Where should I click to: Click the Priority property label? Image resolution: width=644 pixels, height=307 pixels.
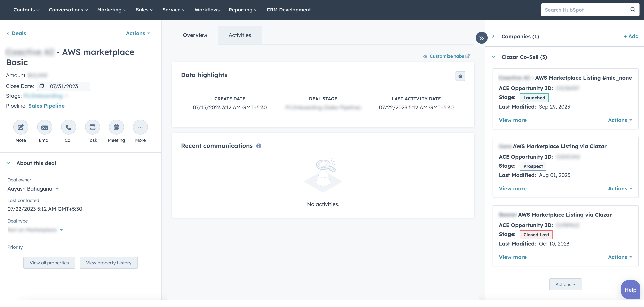[15, 247]
